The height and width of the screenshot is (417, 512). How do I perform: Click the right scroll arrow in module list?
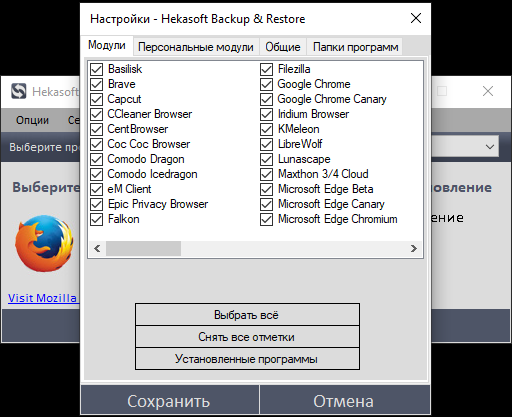[414, 248]
